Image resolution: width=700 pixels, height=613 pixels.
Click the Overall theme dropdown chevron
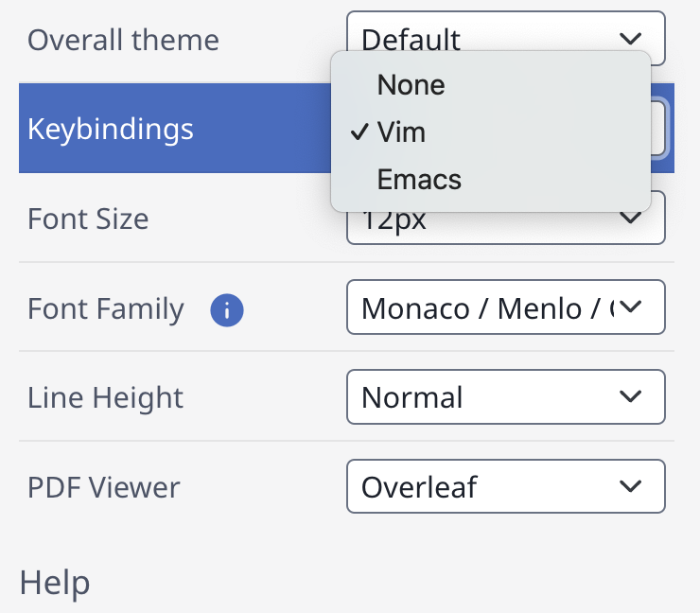point(630,38)
